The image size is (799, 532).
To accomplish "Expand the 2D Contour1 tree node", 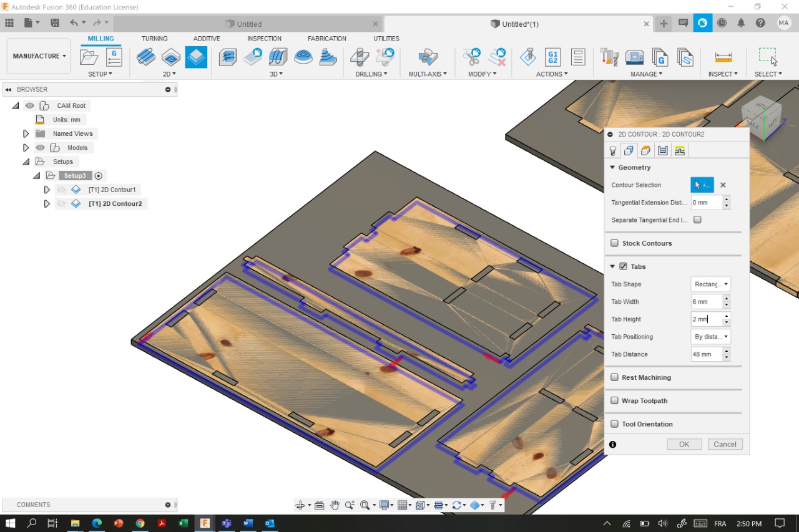I will 47,190.
